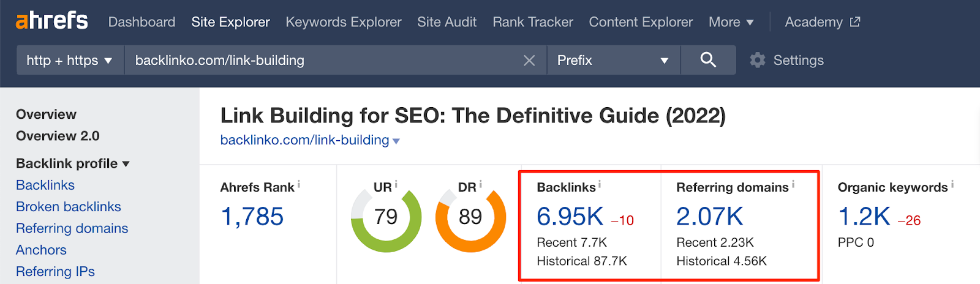Viewport: 980px width, 284px height.
Task: Open Rank Tracker from the top menu
Action: click(533, 22)
